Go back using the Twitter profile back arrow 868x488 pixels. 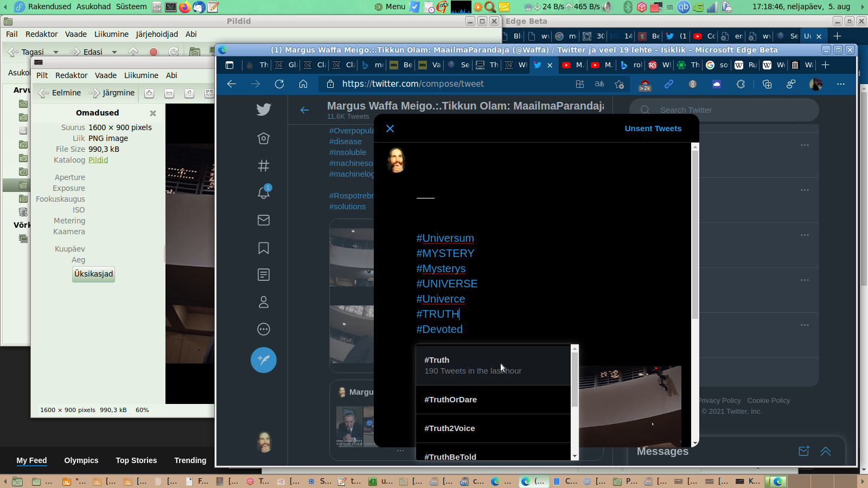(305, 110)
